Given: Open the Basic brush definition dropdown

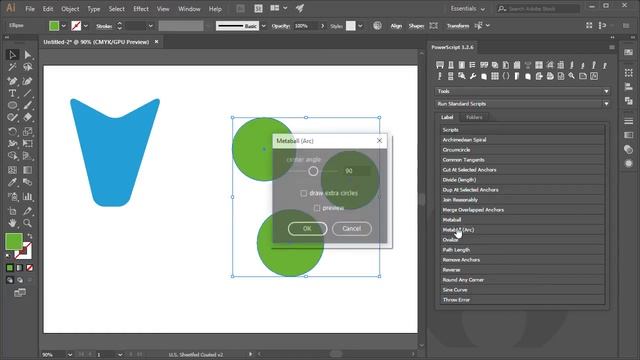Looking at the screenshot, I should point(263,26).
